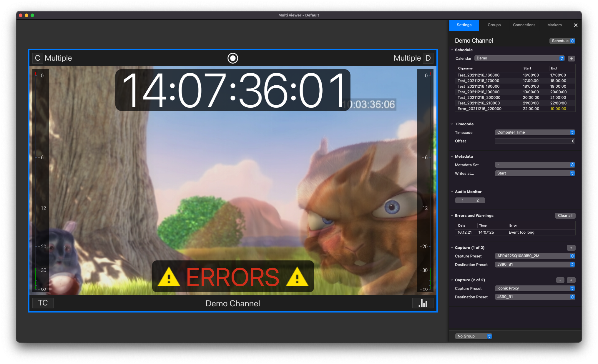The width and height of the screenshot is (598, 364).
Task: Open the Metadata Set dropdown
Action: (535, 165)
